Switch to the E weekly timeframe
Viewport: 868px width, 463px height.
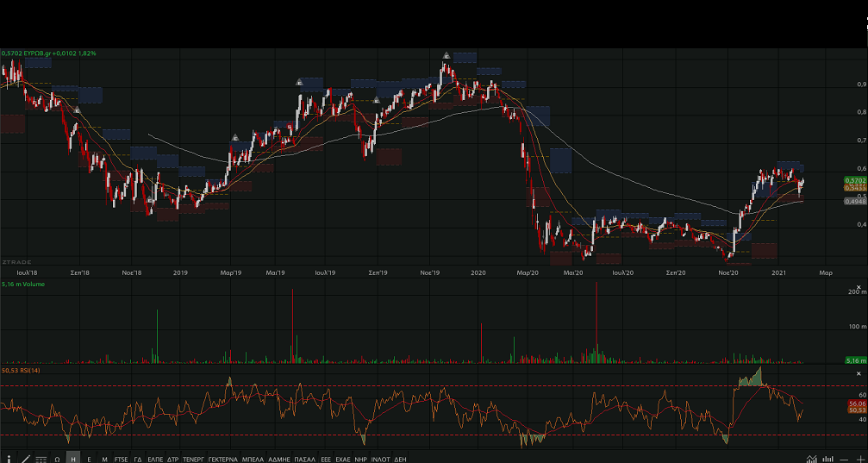tap(90, 459)
